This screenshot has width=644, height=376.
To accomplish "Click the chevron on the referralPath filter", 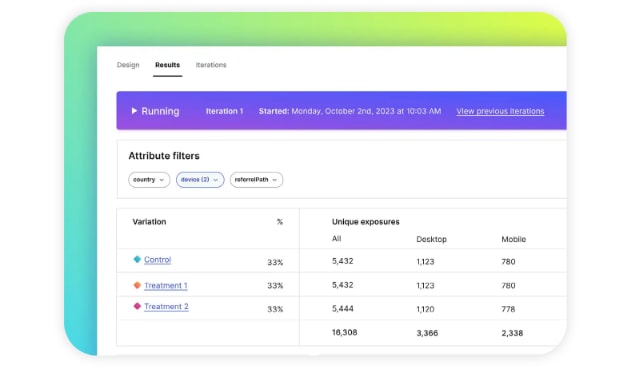I will point(274,180).
